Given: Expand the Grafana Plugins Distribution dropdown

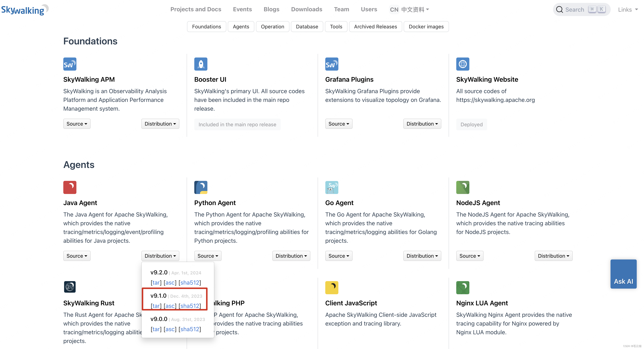Looking at the screenshot, I should (x=422, y=124).
